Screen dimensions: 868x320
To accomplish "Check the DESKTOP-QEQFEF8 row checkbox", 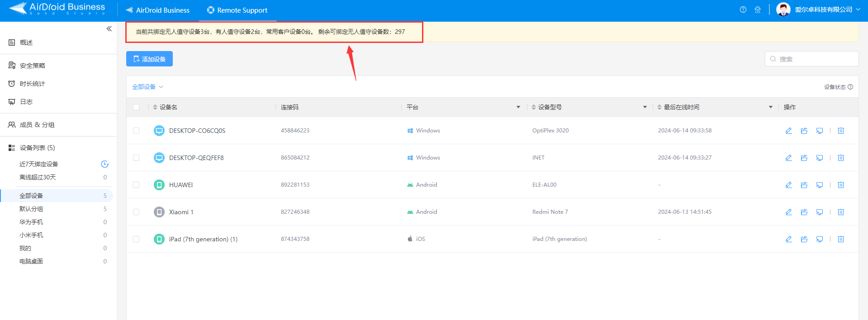I will coord(136,158).
